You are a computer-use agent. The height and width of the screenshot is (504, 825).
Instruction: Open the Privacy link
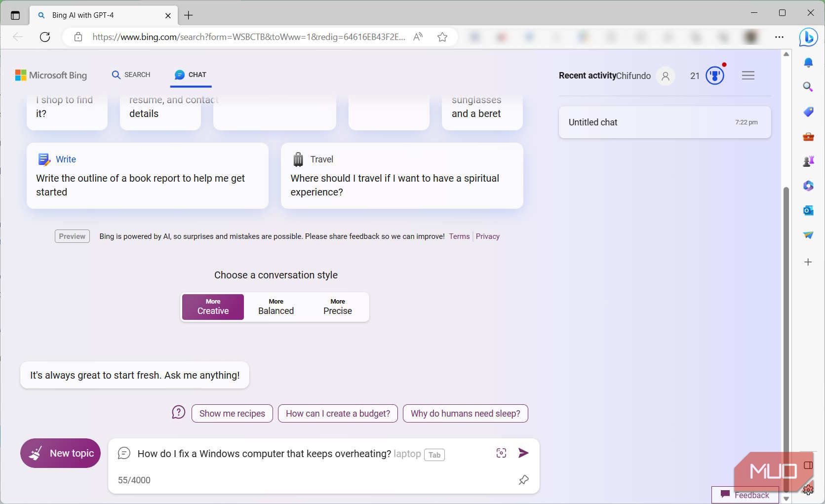(x=487, y=236)
